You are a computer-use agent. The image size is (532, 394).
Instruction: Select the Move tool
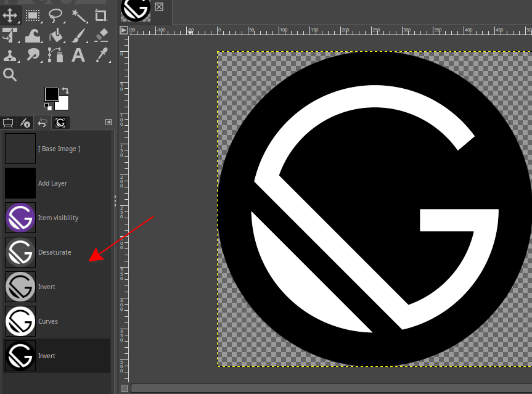pos(10,15)
